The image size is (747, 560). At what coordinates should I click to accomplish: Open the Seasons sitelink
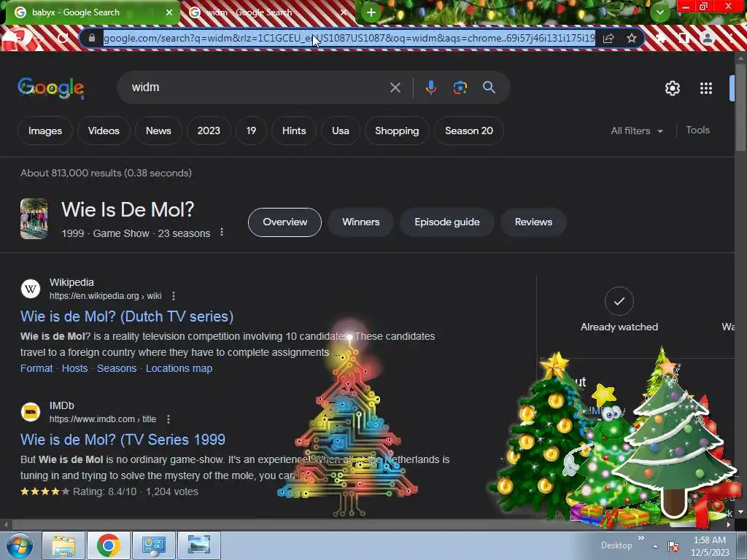[x=117, y=368]
